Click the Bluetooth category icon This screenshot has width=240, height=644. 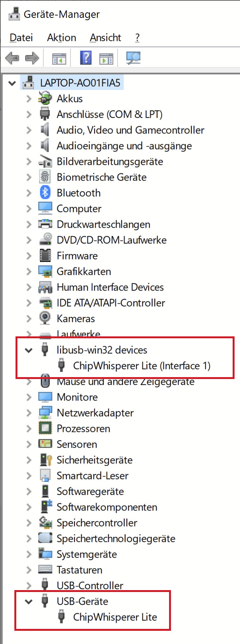[x=45, y=192]
